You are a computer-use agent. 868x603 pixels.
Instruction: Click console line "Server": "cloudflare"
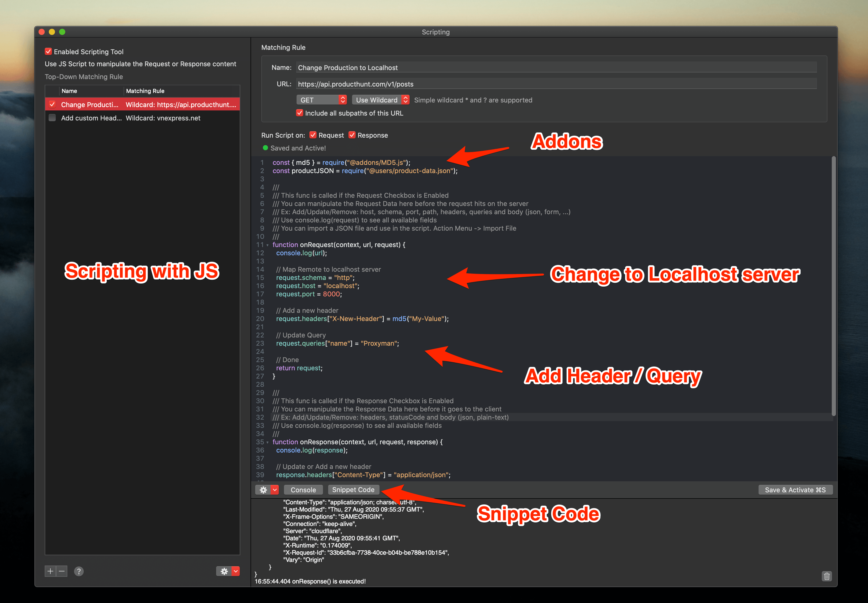312,531
